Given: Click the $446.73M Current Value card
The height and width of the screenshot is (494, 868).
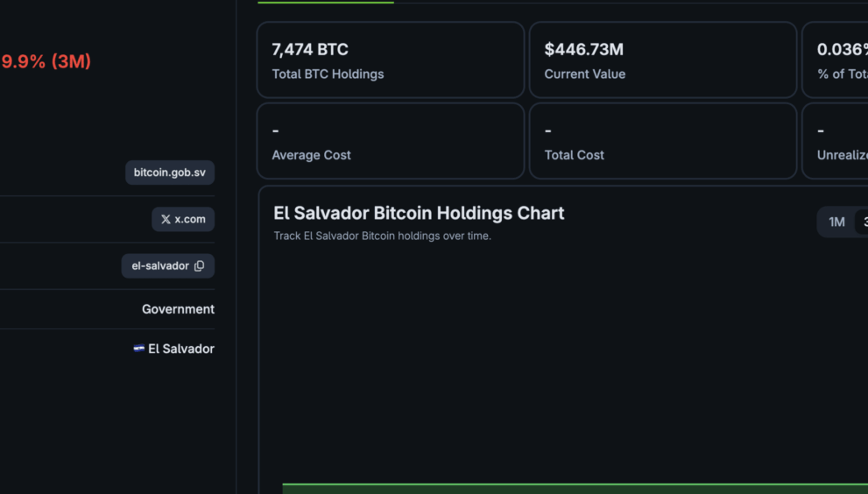Looking at the screenshot, I should pyautogui.click(x=663, y=60).
